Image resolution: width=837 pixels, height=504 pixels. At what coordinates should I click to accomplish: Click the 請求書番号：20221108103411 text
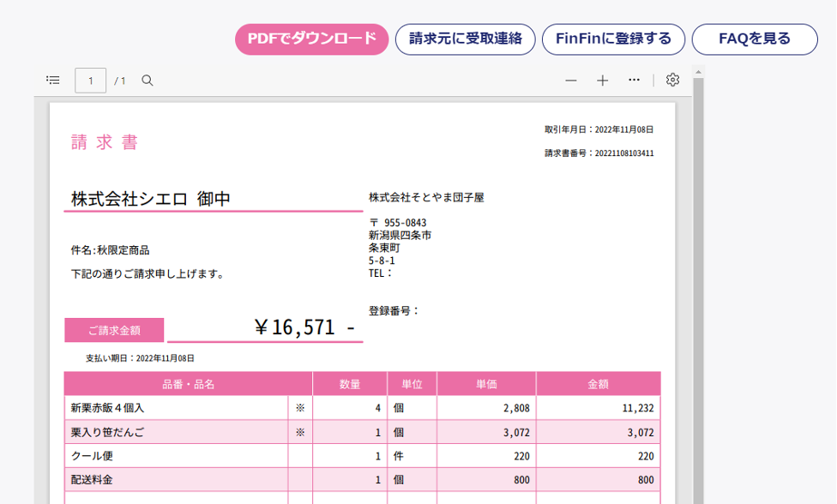click(599, 153)
